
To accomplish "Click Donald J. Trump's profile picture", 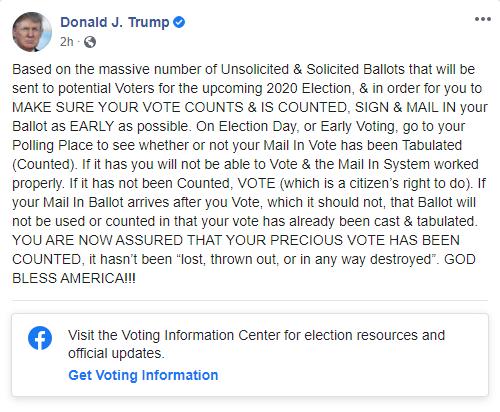I will tap(32, 32).
